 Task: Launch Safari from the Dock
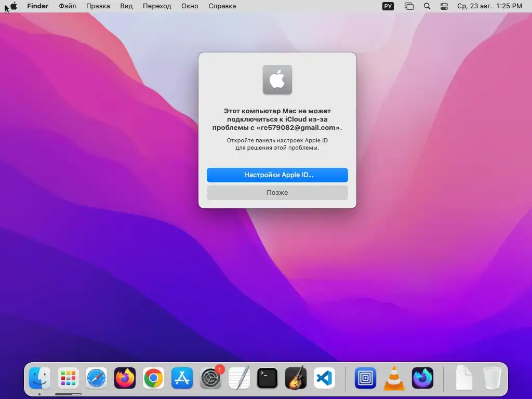click(96, 378)
